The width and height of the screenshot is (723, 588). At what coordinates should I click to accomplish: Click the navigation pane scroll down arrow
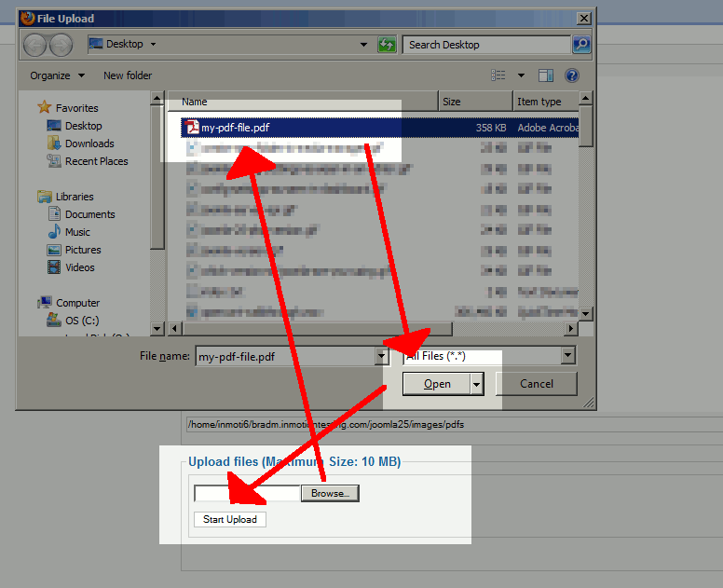click(157, 328)
